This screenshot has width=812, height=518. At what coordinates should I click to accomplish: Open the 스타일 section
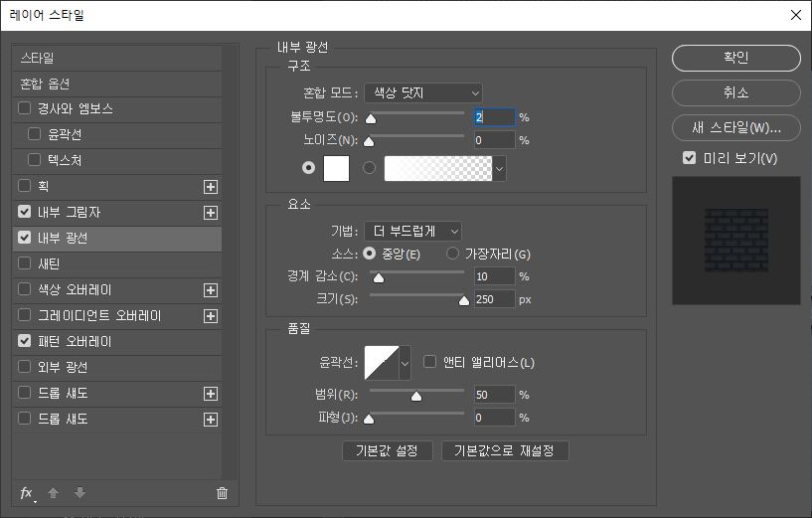[117, 58]
